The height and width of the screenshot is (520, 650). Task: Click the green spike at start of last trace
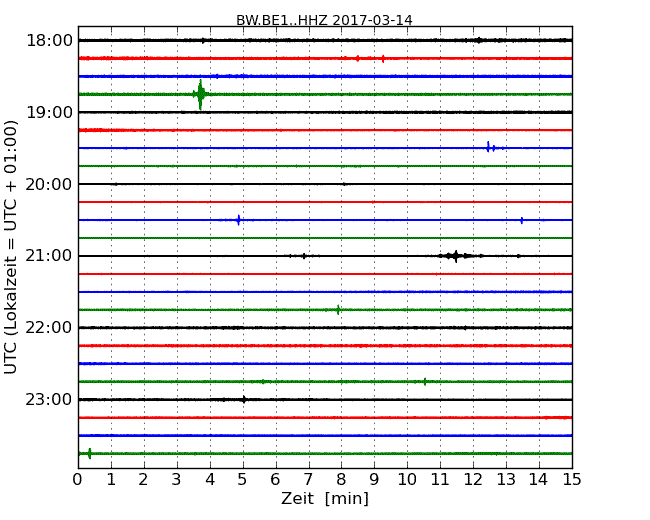pos(90,454)
